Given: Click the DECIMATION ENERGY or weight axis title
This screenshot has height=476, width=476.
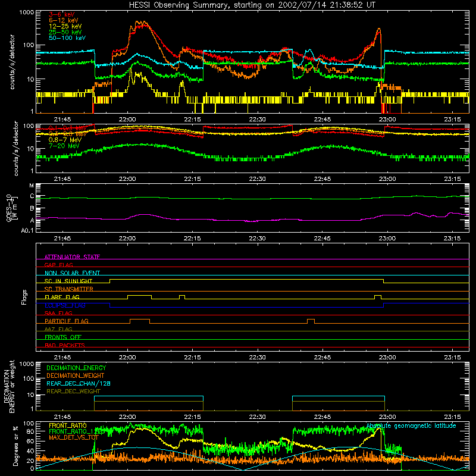Looking at the screenshot, I should click(x=9, y=386).
